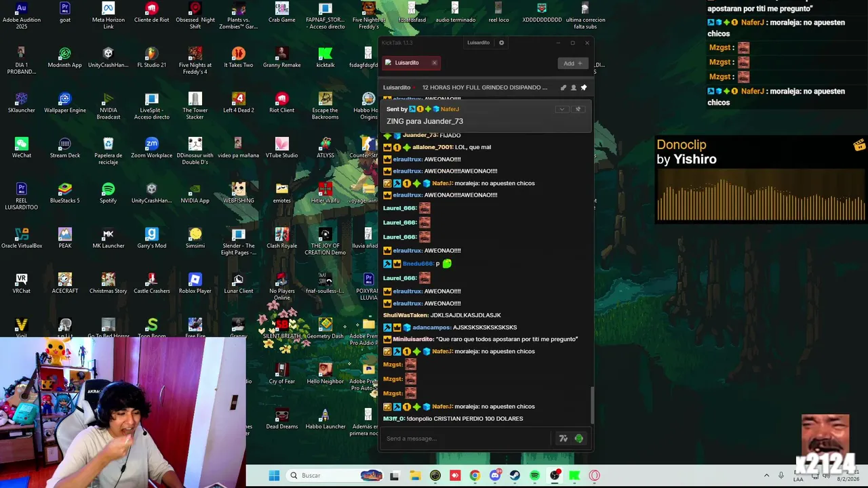Open the 7TV emote picker button

click(x=563, y=439)
